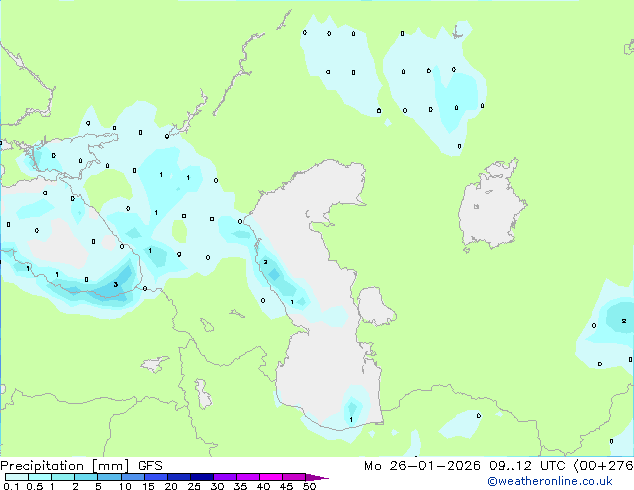634x490 pixels.
Task: Click the '3' precipitation value on map
Action: tap(116, 285)
